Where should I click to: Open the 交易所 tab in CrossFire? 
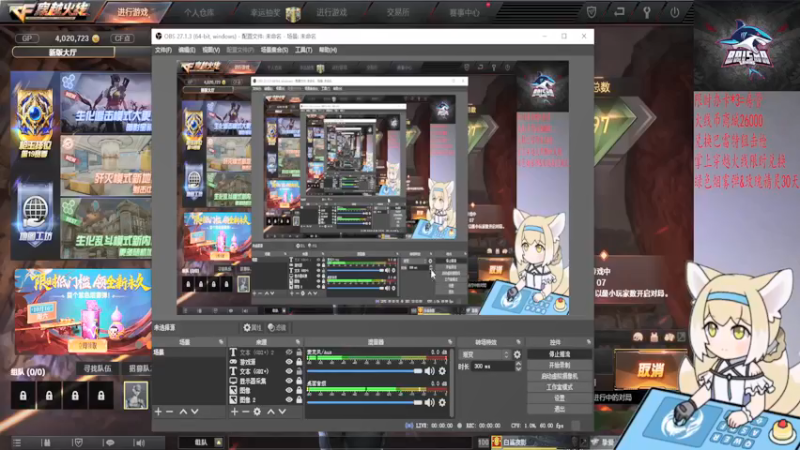(398, 12)
